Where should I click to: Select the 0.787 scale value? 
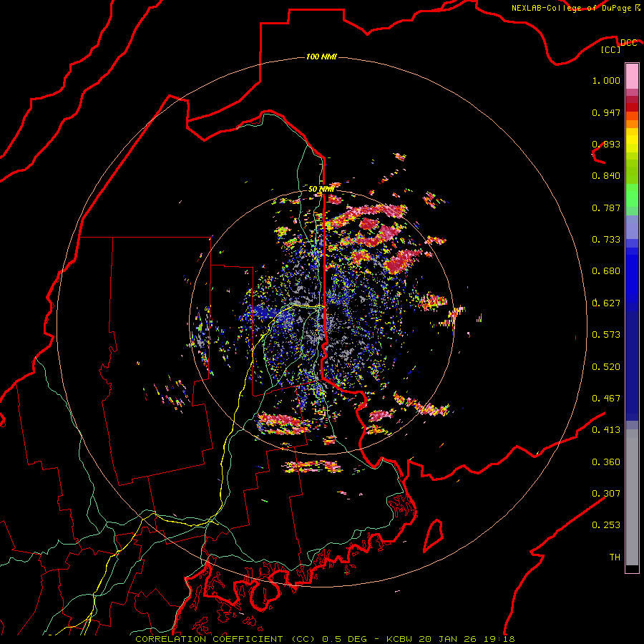[606, 208]
